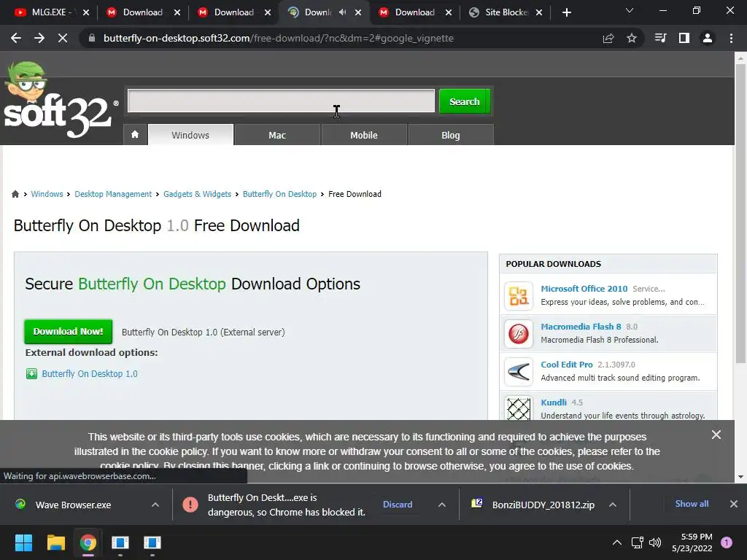The height and width of the screenshot is (560, 747).
Task: Open a new browser tab
Action: pyautogui.click(x=566, y=12)
